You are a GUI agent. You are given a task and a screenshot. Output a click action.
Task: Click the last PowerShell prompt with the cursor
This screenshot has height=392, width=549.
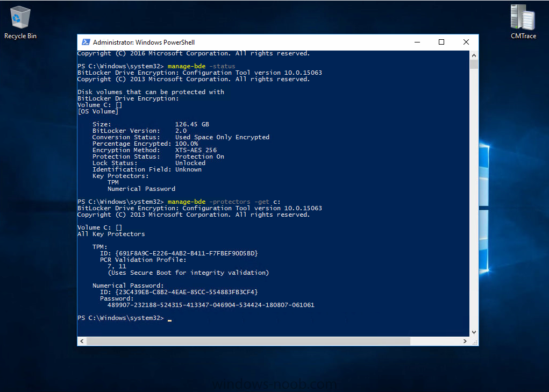tap(124, 318)
